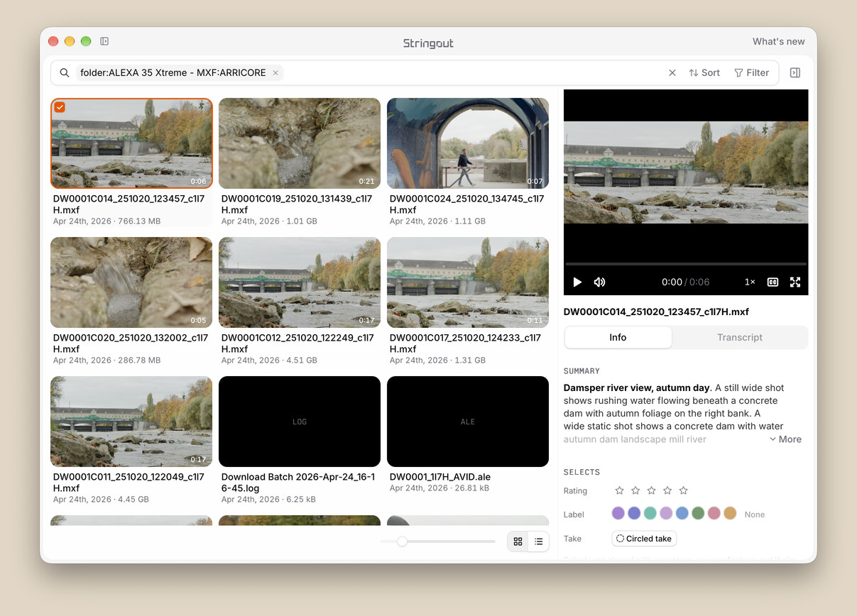The image size is (857, 616).
Task: Click the video preview frame
Action: 686,172
